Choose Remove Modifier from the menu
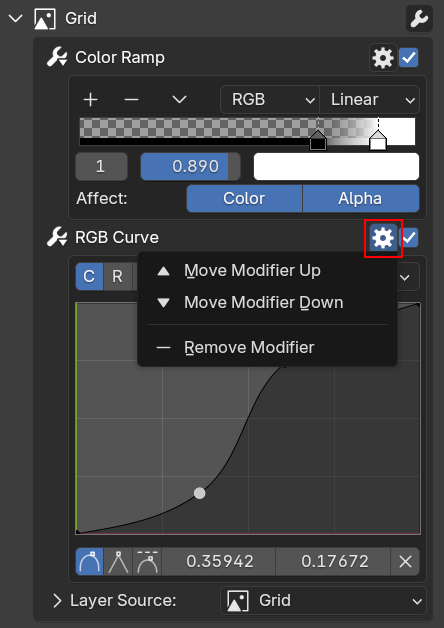 point(267,347)
